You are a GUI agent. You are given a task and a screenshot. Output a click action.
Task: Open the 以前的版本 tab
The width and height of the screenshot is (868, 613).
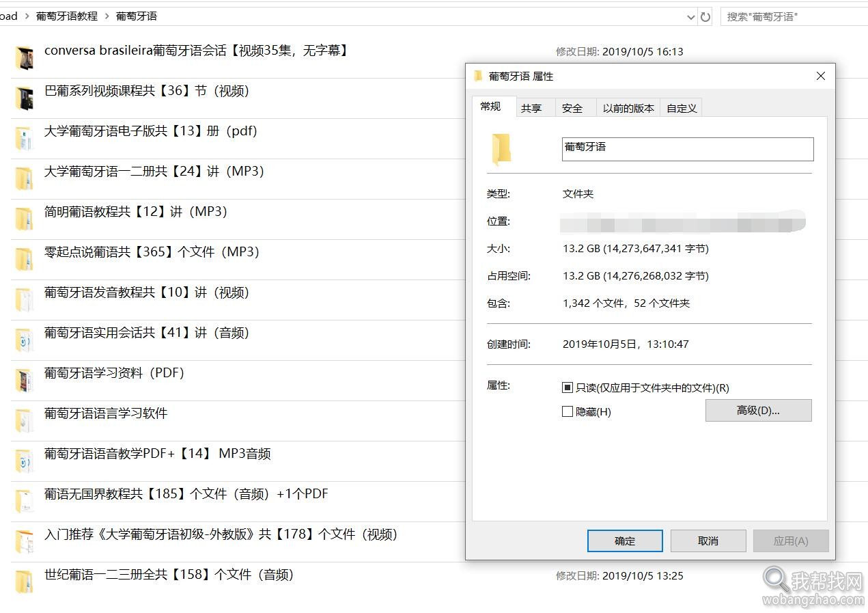pos(628,107)
